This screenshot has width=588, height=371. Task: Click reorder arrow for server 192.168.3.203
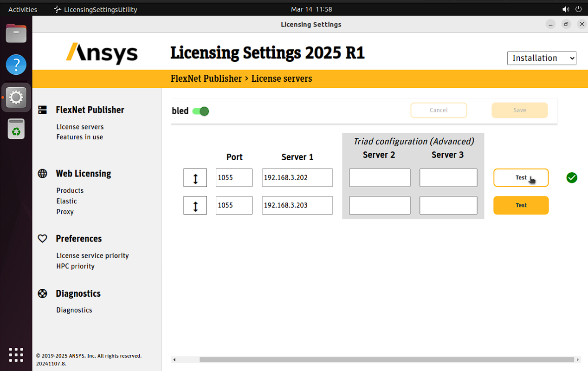click(x=195, y=205)
